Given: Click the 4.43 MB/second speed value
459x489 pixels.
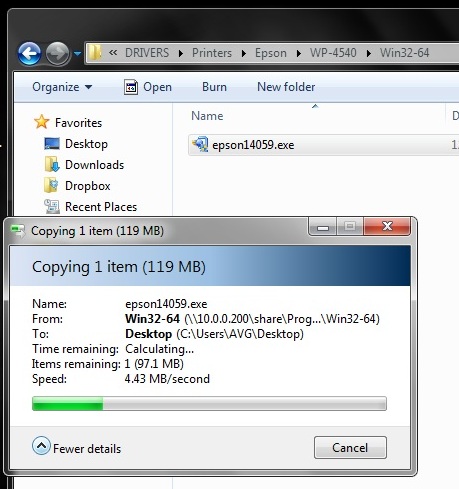Looking at the screenshot, I should (x=167, y=379).
